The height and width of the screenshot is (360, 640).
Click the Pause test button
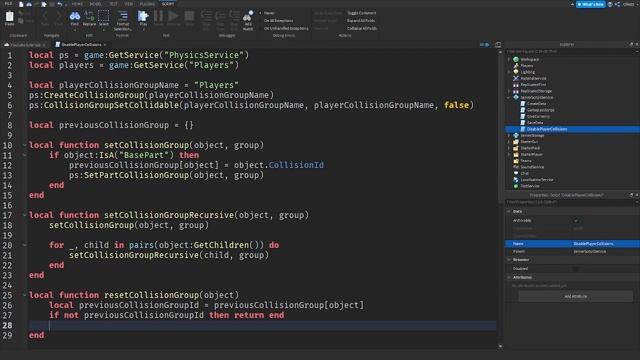click(158, 17)
